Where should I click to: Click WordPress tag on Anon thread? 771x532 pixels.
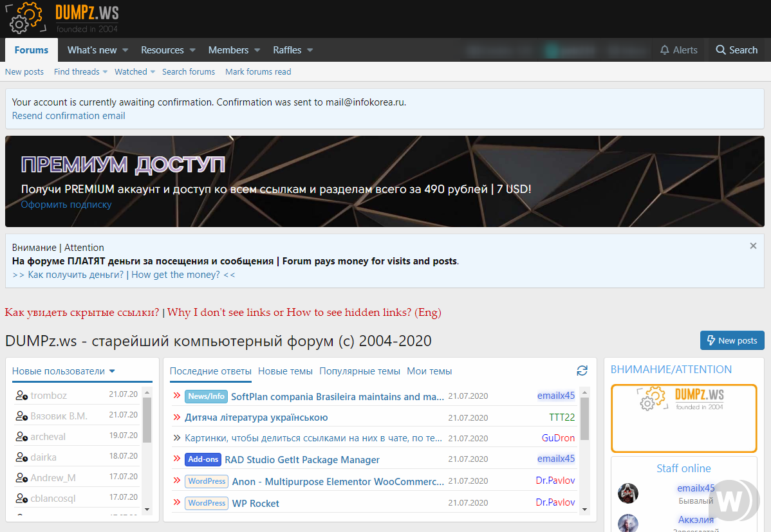pyautogui.click(x=207, y=481)
